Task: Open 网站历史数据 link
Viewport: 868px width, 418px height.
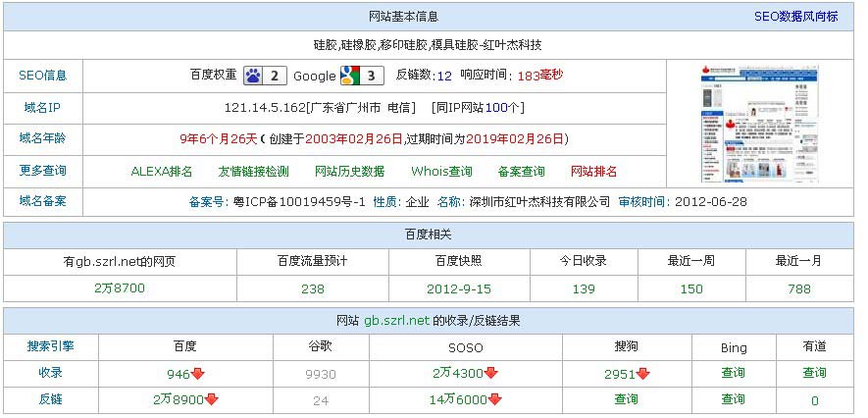Action: (350, 172)
